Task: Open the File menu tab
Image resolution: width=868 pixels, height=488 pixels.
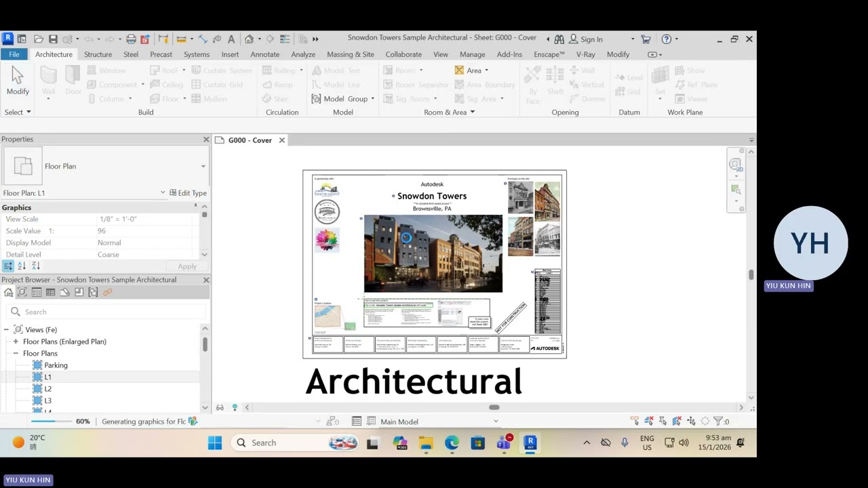Action: tap(14, 54)
